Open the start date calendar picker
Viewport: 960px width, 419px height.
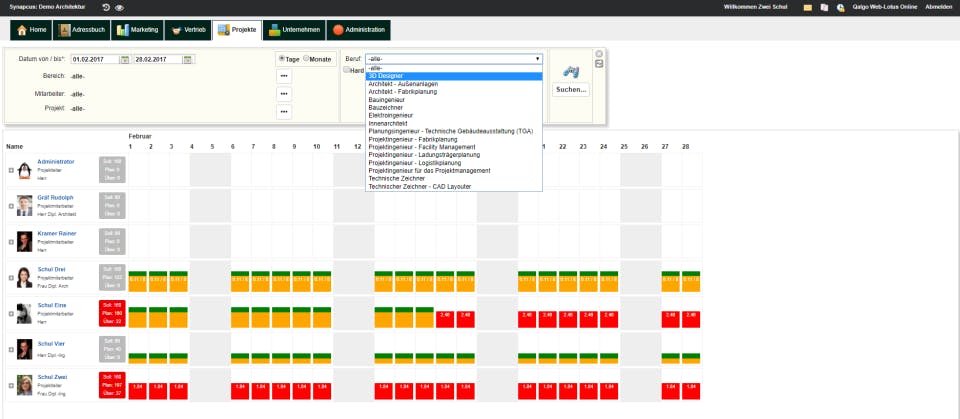point(125,59)
